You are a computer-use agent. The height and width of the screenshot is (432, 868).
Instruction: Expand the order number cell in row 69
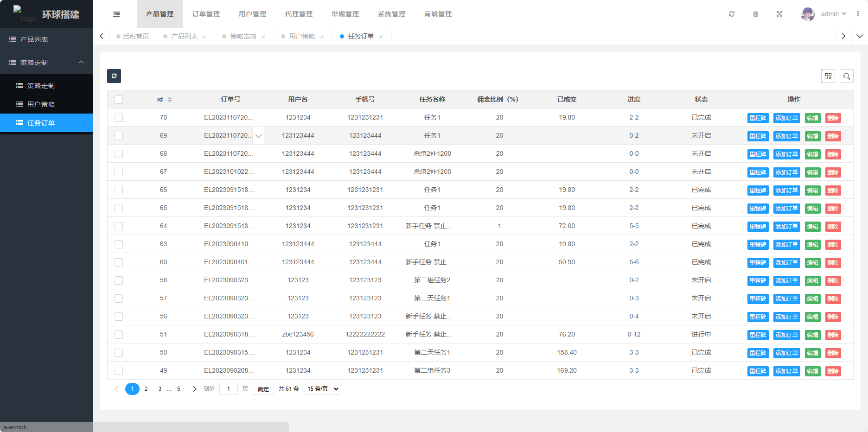259,136
